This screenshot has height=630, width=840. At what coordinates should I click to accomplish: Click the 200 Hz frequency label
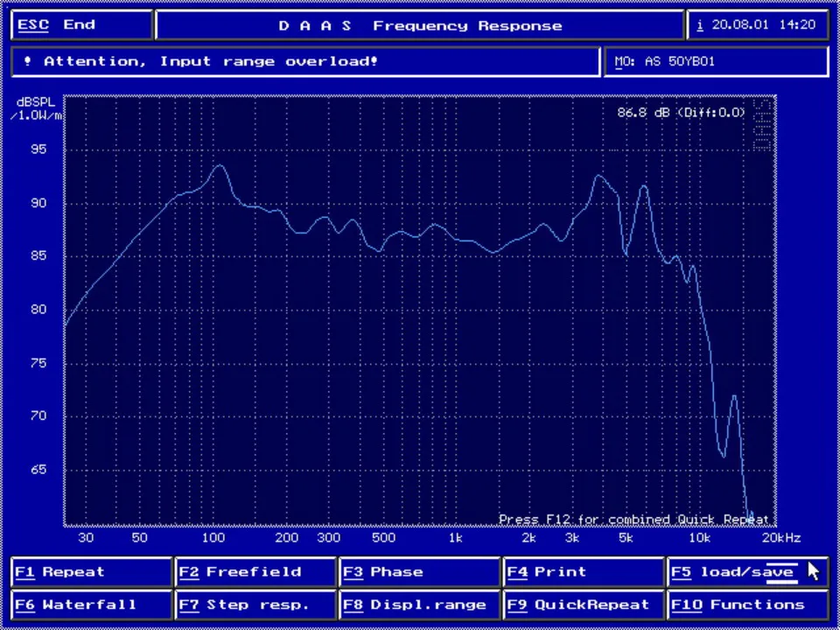tap(287, 538)
